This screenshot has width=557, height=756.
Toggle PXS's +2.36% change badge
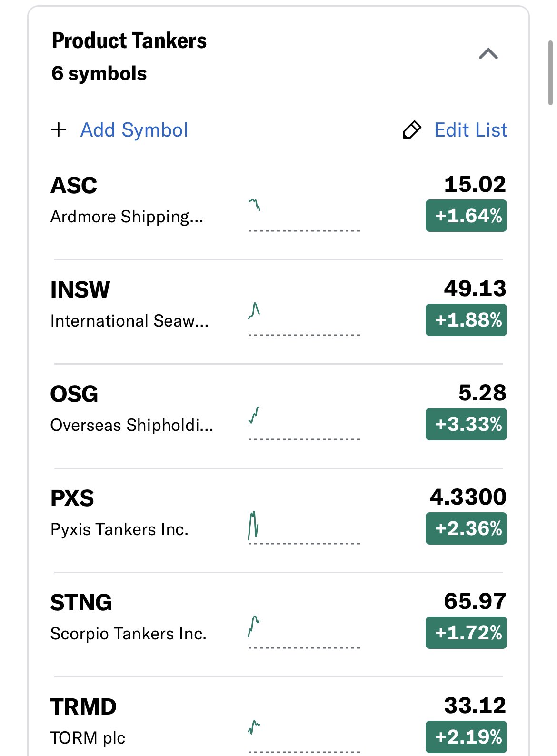click(x=466, y=528)
